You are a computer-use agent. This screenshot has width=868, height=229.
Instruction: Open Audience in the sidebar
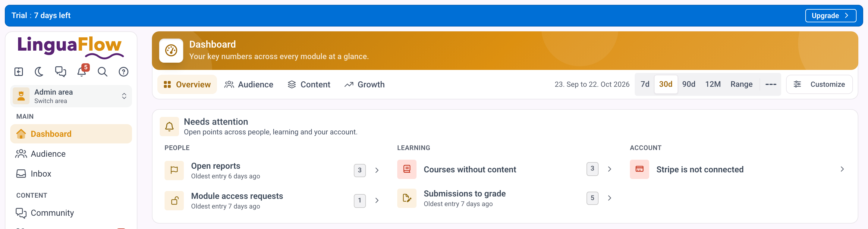click(71, 154)
